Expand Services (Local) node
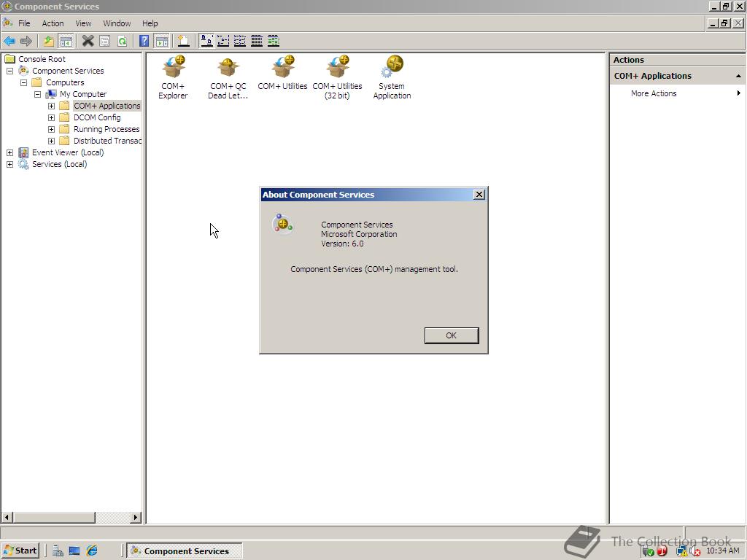The width and height of the screenshot is (747, 560). tap(9, 164)
